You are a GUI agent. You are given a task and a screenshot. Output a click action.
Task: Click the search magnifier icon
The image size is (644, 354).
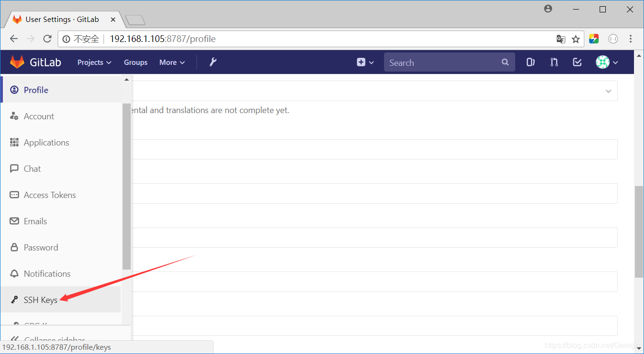click(505, 62)
